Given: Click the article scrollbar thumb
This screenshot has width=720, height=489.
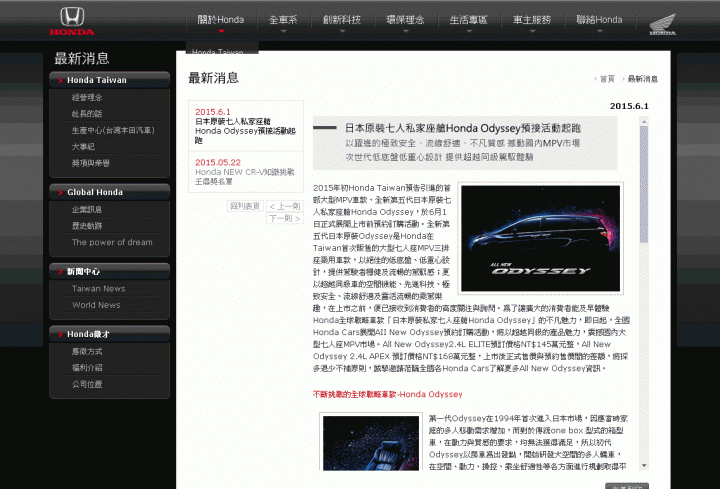Looking at the screenshot, I should (644, 185).
